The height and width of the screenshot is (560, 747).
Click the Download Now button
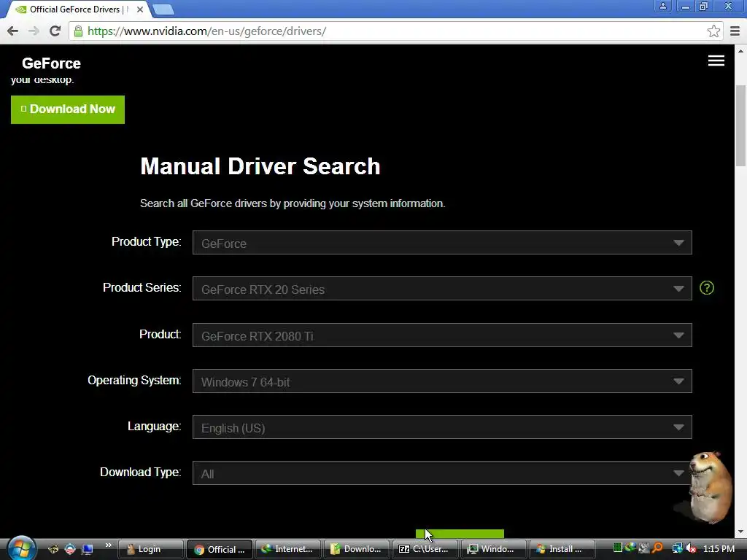(x=68, y=109)
